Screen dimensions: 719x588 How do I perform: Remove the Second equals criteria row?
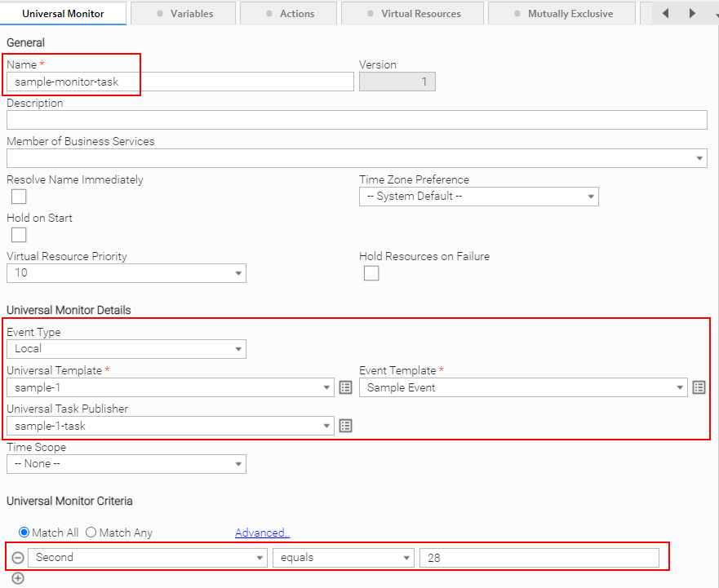click(x=17, y=558)
